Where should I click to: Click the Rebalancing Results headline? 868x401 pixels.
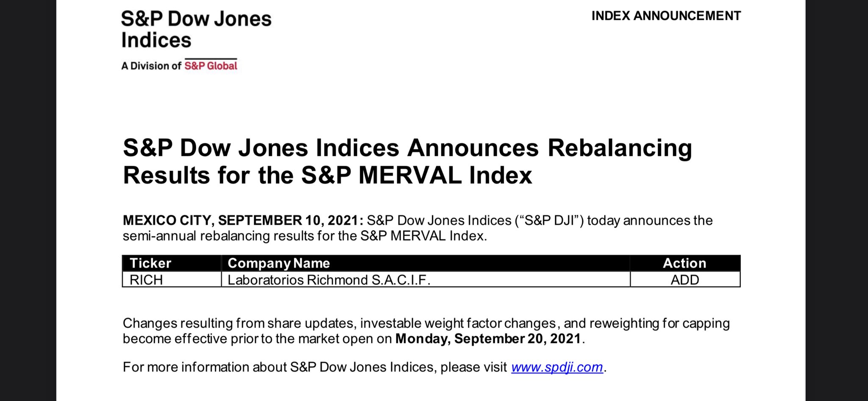point(407,162)
